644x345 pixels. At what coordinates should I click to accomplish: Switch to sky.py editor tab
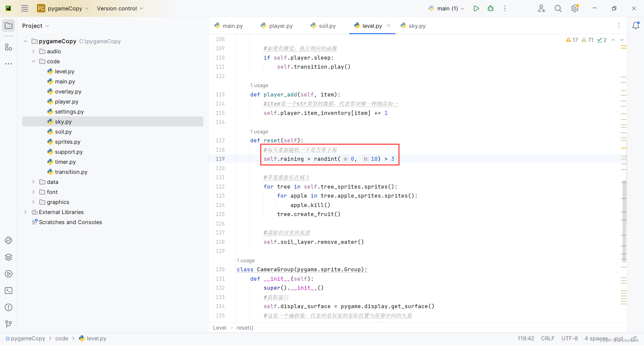point(413,26)
